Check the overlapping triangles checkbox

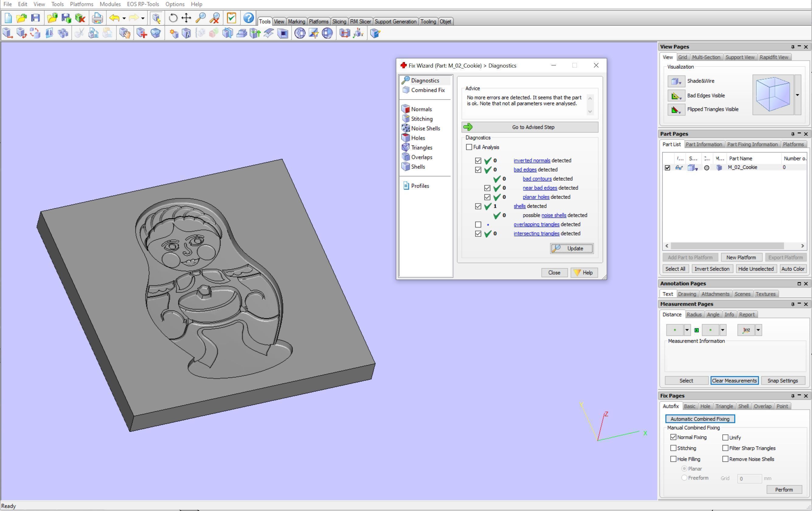point(478,224)
